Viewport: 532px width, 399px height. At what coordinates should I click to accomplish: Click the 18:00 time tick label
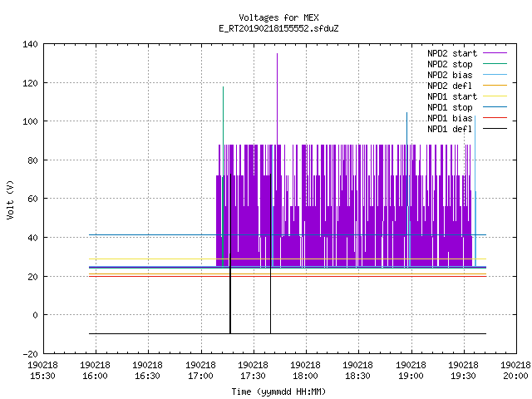pyautogui.click(x=305, y=376)
